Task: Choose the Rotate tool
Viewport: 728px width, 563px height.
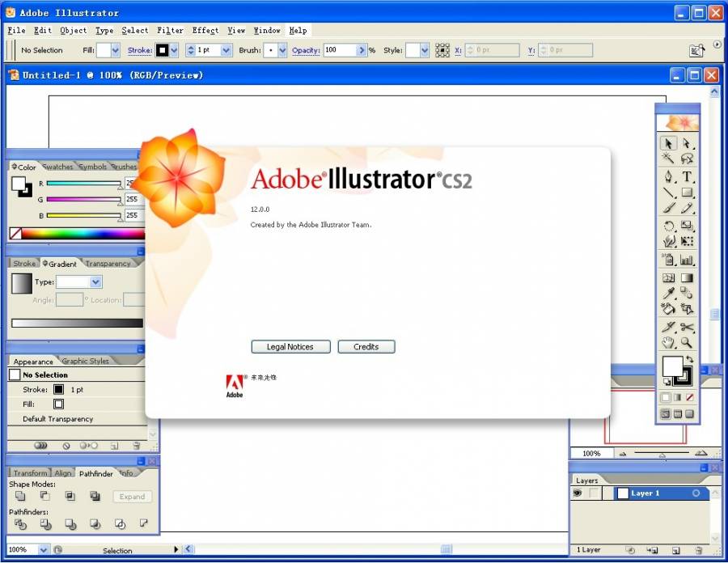Action: tap(669, 226)
